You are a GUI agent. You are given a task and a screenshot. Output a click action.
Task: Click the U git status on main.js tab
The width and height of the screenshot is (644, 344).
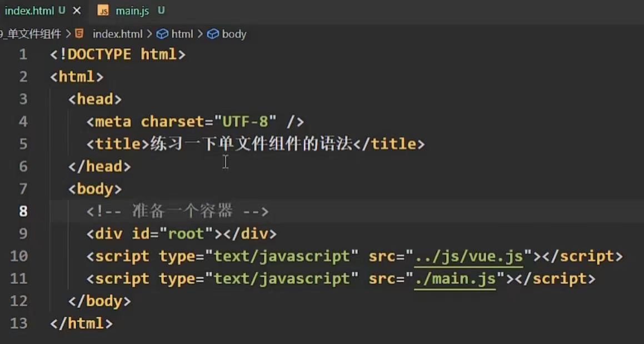[161, 11]
